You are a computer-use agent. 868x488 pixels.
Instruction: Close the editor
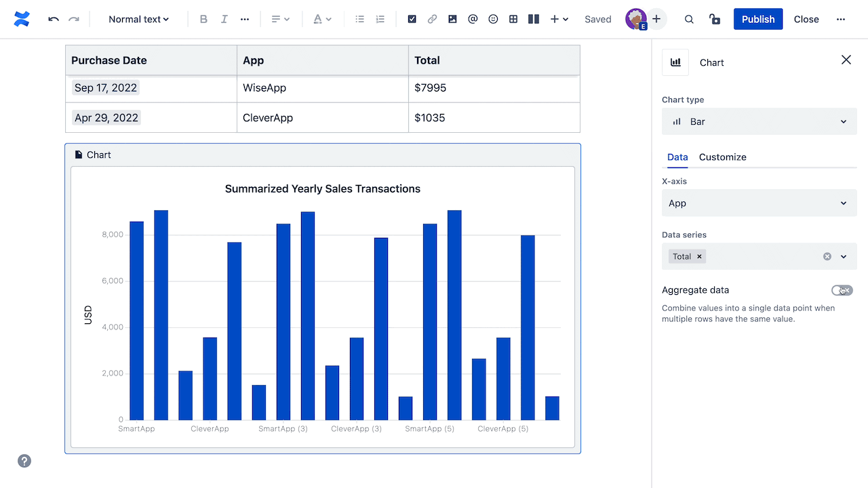(806, 19)
